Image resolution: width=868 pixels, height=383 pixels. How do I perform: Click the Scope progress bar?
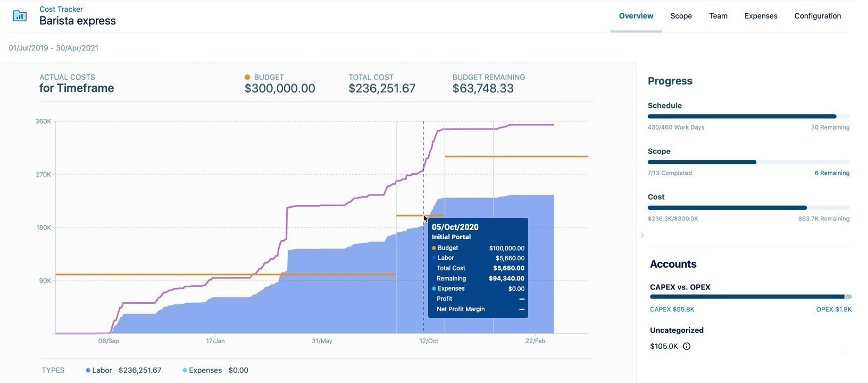tap(748, 162)
